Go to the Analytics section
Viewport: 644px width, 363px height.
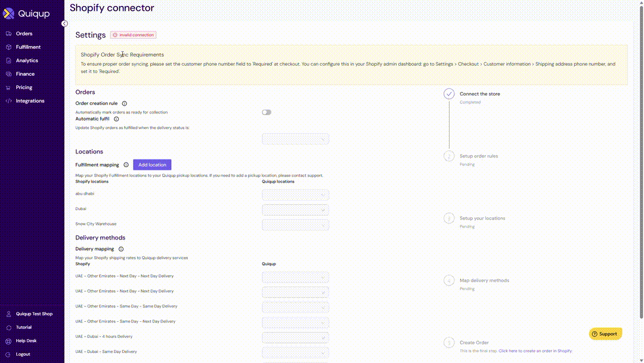pyautogui.click(x=27, y=60)
